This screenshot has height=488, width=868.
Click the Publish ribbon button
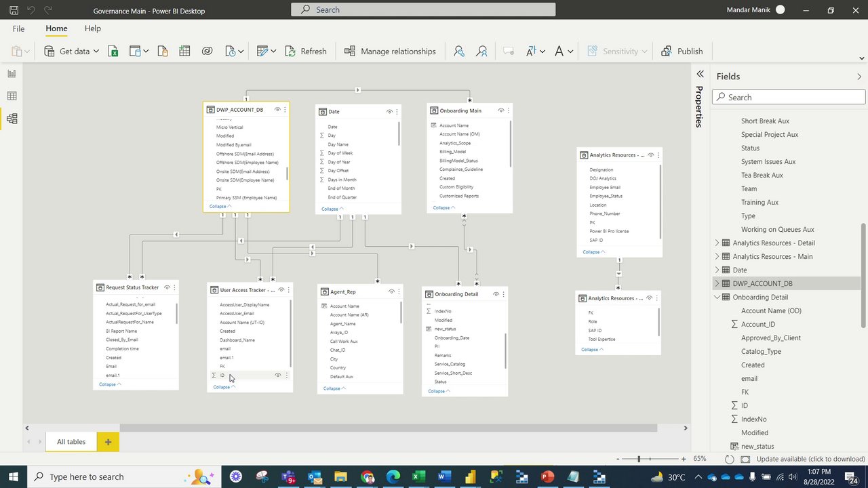[682, 52]
